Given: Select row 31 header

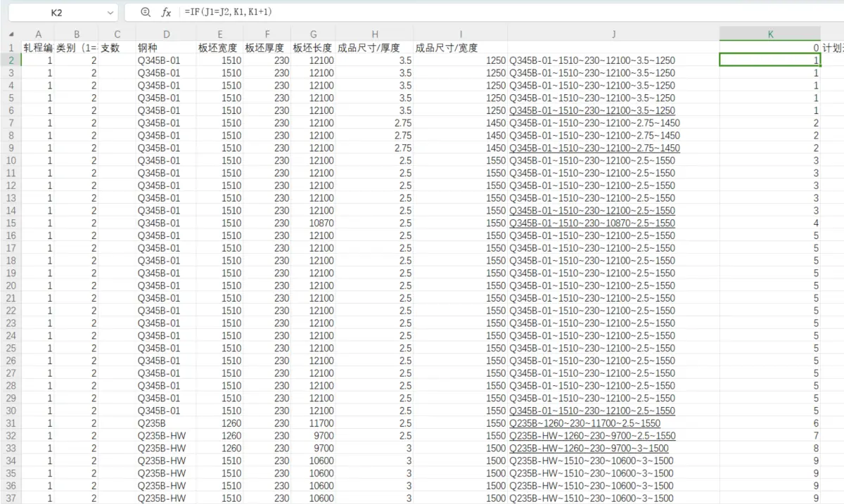Looking at the screenshot, I should point(11,423).
